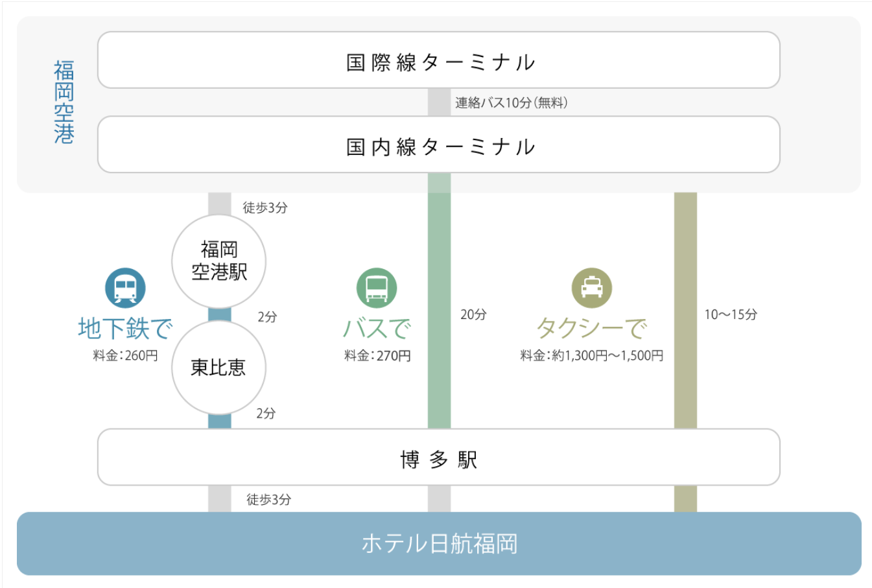Click the 徒歩3分 label below 博多駅
This screenshot has height=588, width=872.
268,499
